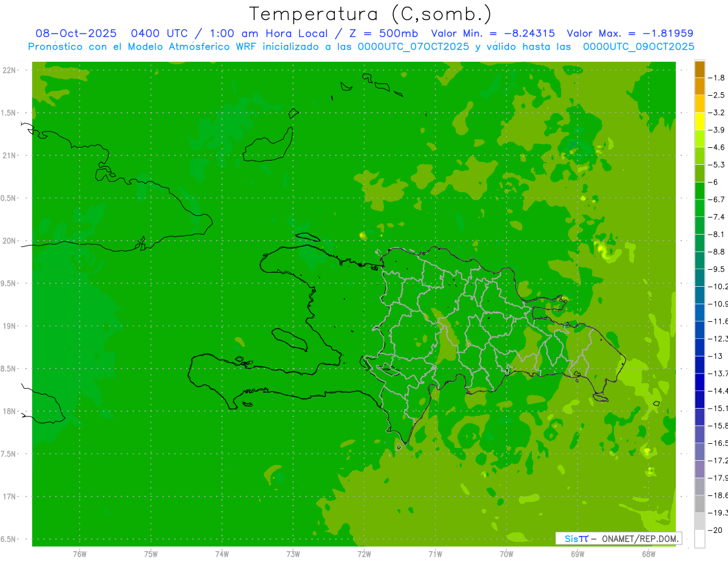Click the date text '08-Oct-2025'
728x562 pixels.
coord(76,33)
